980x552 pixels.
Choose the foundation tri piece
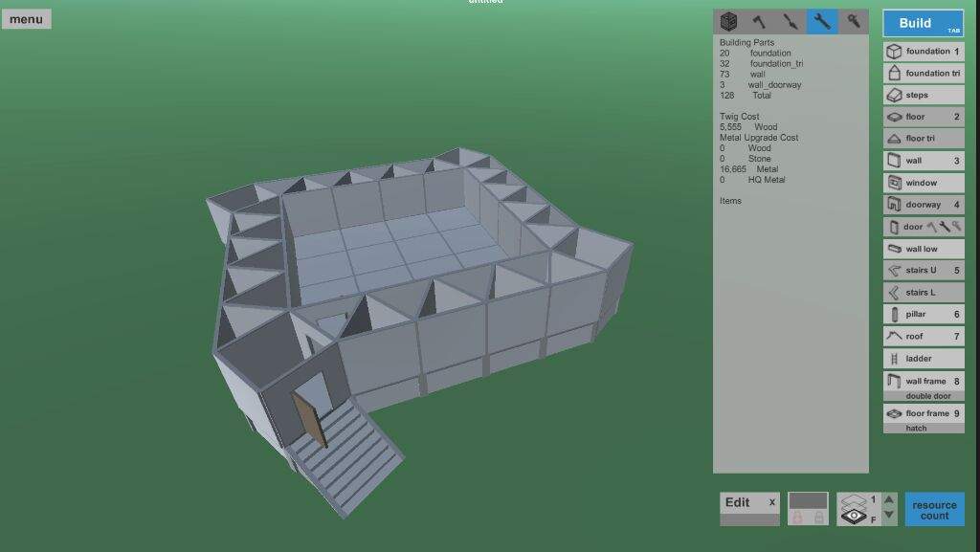tap(923, 74)
